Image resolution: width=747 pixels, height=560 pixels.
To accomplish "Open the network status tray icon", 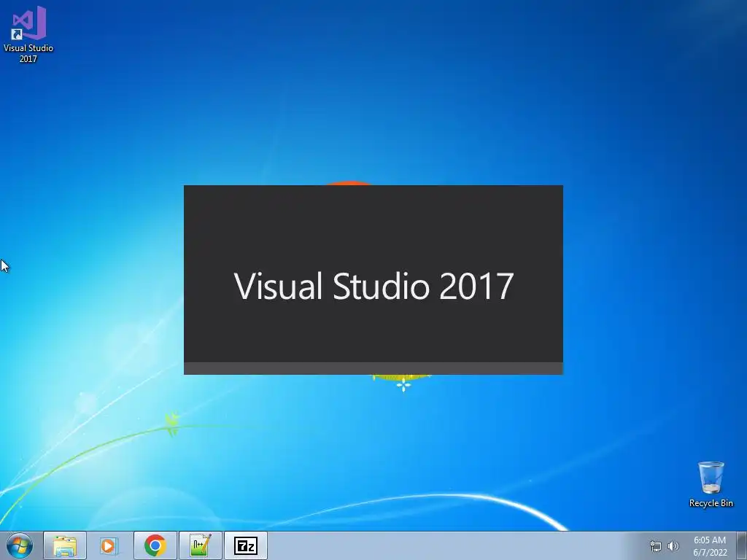I will pos(656,546).
